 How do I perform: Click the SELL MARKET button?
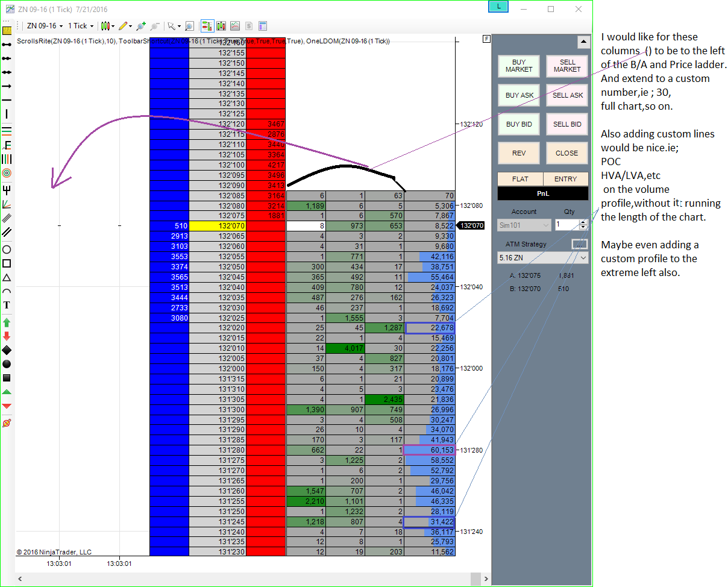pos(567,66)
